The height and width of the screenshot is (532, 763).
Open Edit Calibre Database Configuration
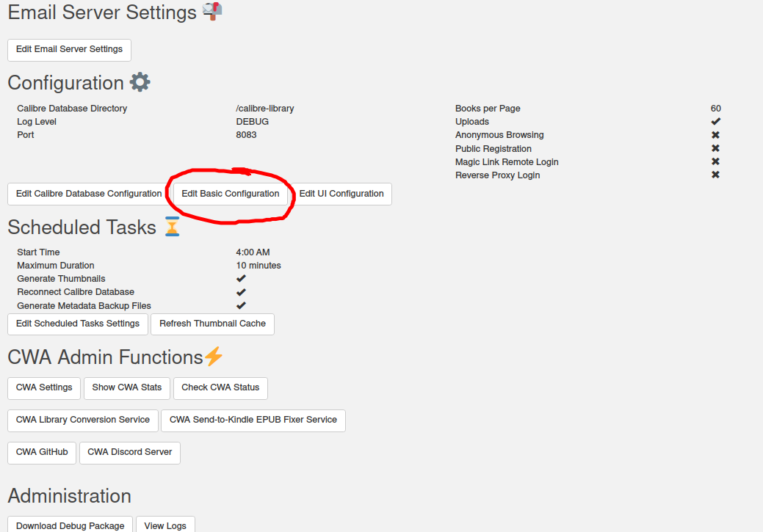(89, 194)
